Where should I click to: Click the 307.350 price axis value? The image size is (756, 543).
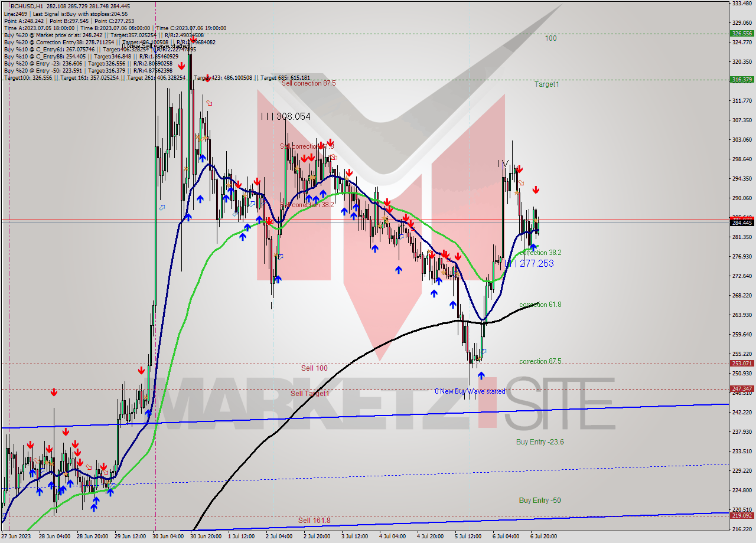click(742, 120)
